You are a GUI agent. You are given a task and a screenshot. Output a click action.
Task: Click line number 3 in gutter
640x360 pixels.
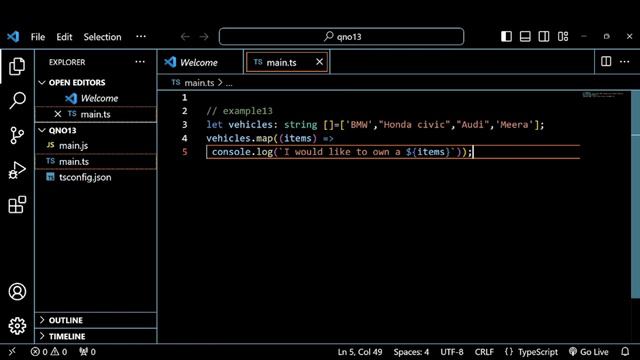click(x=184, y=124)
